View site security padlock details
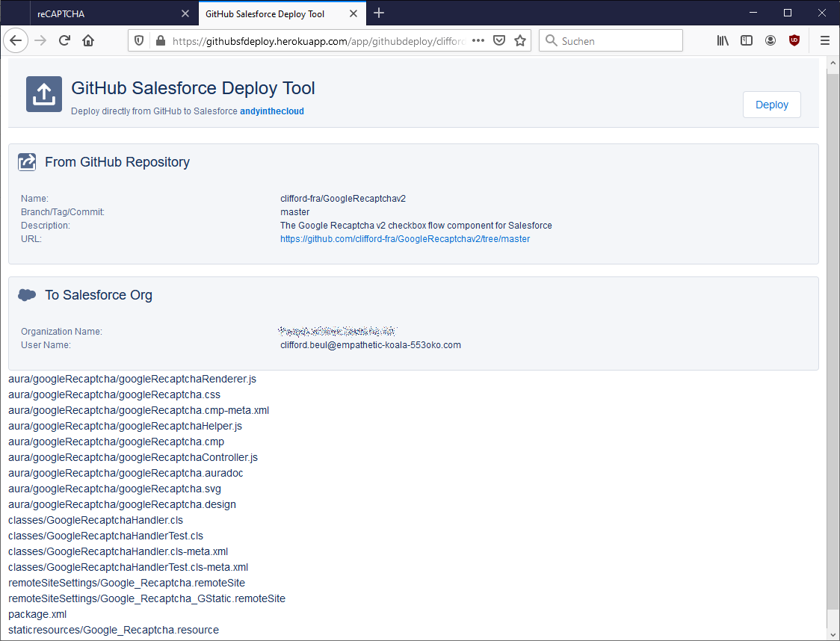This screenshot has height=641, width=840. tap(160, 40)
